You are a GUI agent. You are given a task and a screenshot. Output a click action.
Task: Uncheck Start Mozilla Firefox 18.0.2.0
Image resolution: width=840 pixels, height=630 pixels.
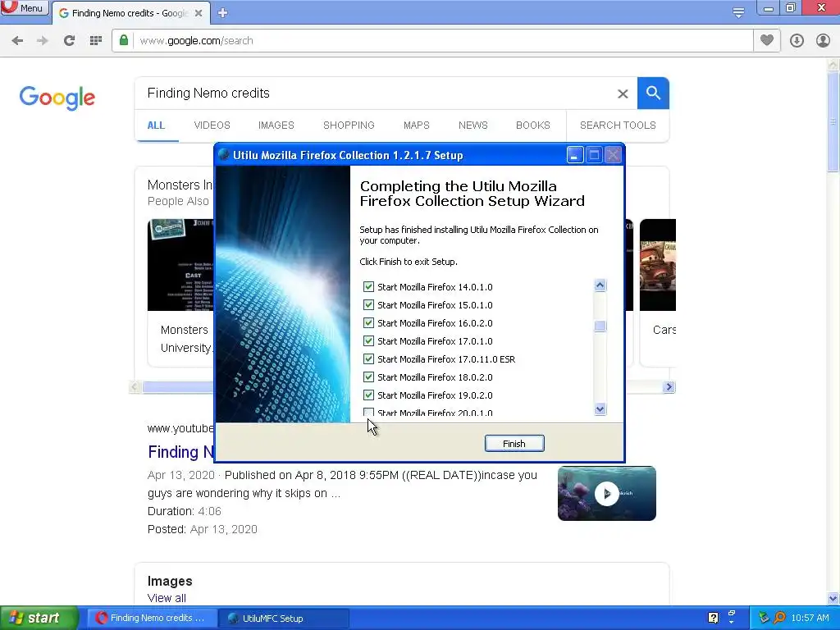point(368,377)
